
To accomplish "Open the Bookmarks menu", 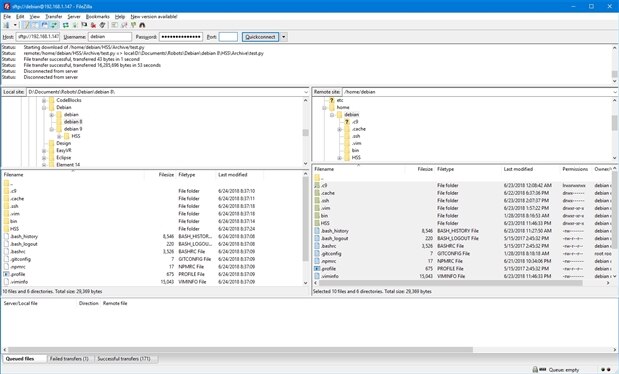I will pos(98,17).
